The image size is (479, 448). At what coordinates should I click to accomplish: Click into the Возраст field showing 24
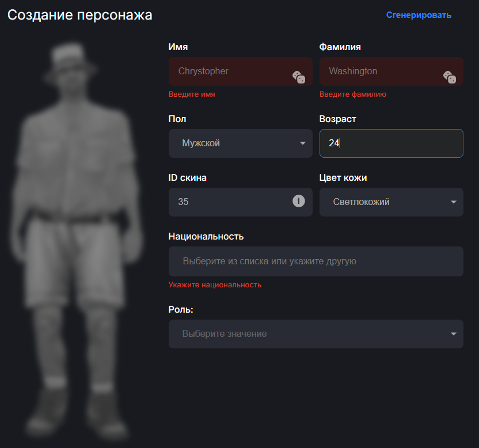pyautogui.click(x=391, y=143)
